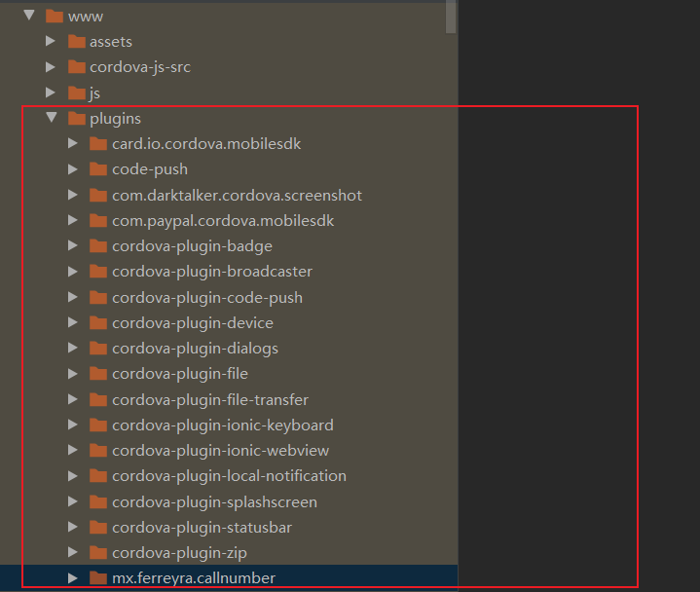Expand the assets folder arrow
This screenshot has height=592, width=700.
[x=51, y=42]
